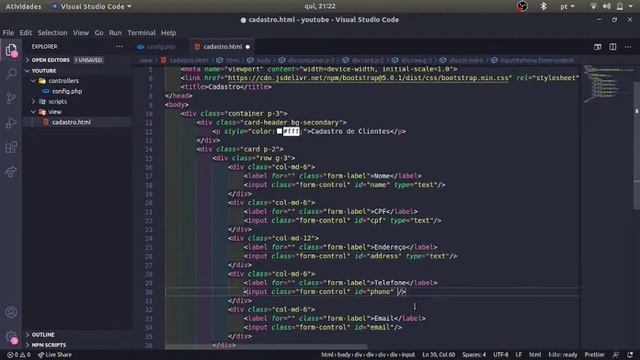Viewport: 640px width, 360px height.
Task: Open the Live Share activity bar icon
Action: tap(11, 171)
